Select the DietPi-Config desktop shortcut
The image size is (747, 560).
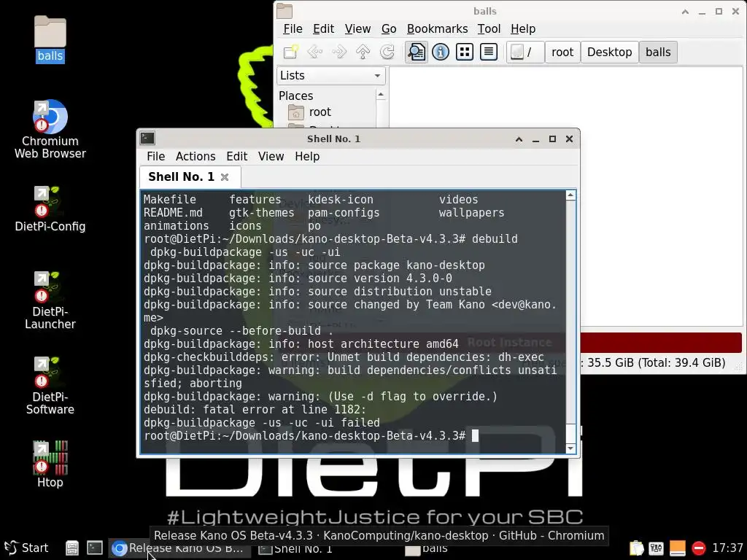(x=50, y=209)
